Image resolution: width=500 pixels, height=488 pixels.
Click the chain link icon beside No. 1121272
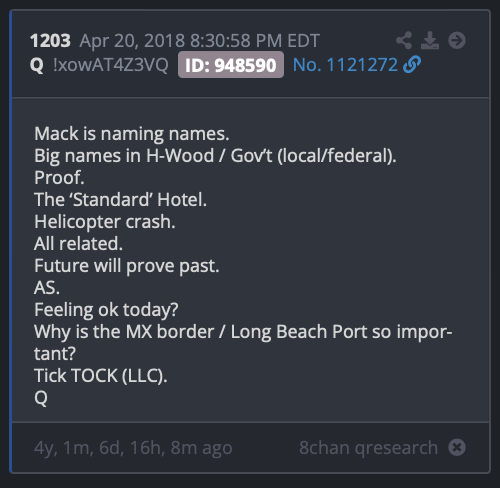coord(412,64)
